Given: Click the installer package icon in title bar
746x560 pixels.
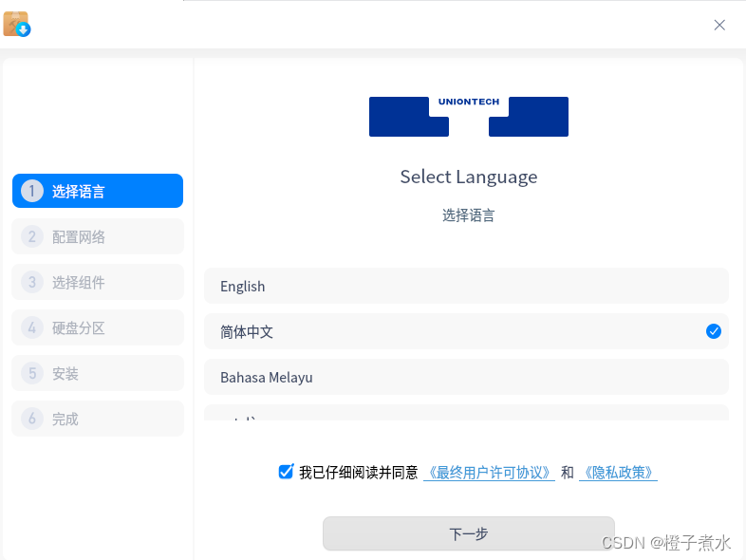Looking at the screenshot, I should (16, 25).
